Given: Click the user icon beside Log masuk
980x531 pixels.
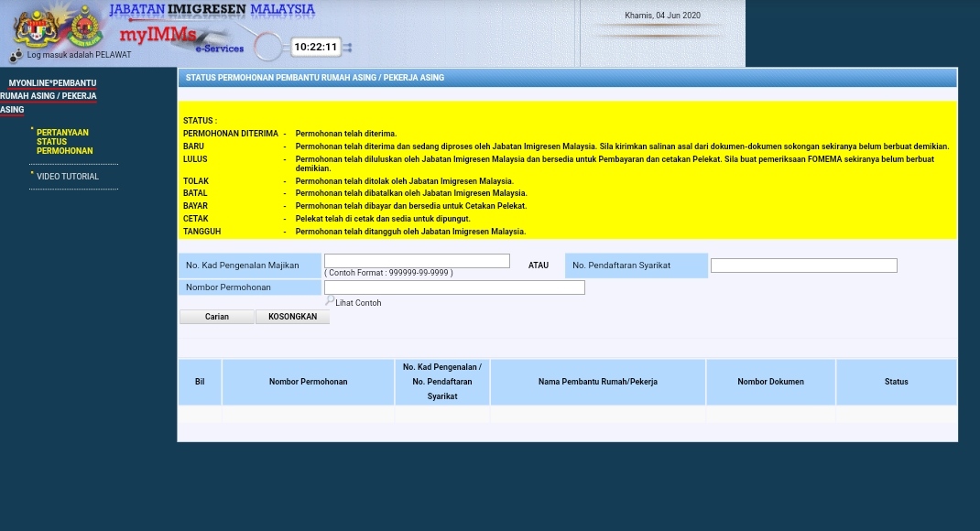Looking at the screenshot, I should pos(16,56).
